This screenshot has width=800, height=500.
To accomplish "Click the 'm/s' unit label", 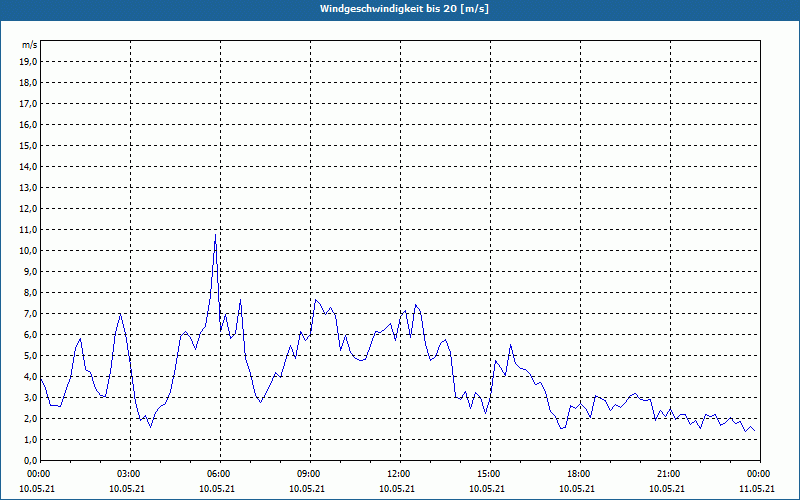I will (30, 45).
